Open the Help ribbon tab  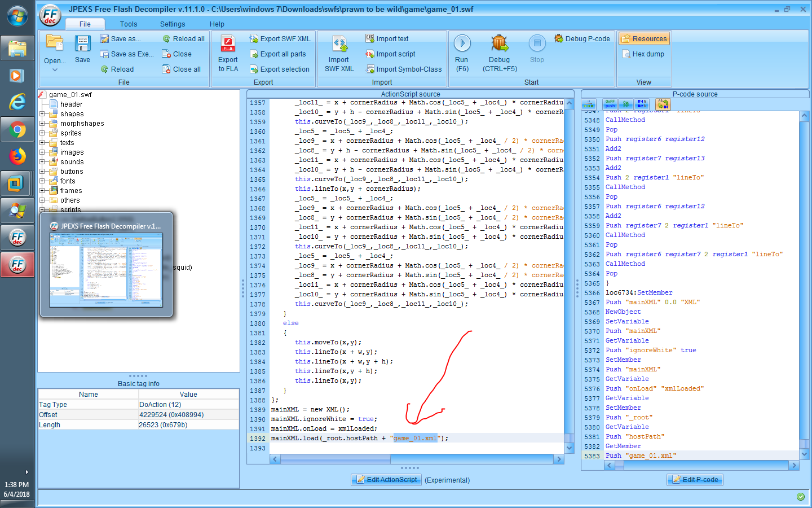(x=217, y=24)
